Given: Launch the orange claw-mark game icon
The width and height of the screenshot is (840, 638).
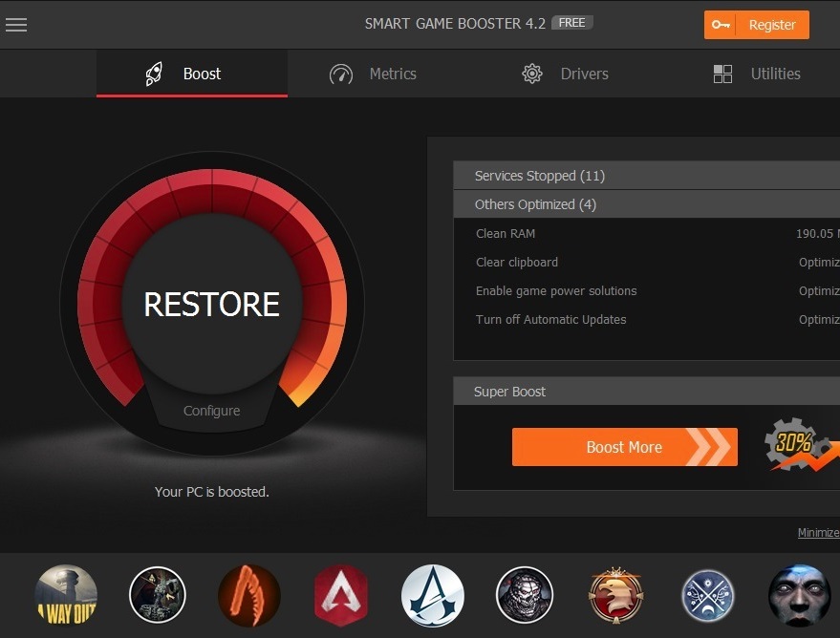Looking at the screenshot, I should [x=249, y=595].
